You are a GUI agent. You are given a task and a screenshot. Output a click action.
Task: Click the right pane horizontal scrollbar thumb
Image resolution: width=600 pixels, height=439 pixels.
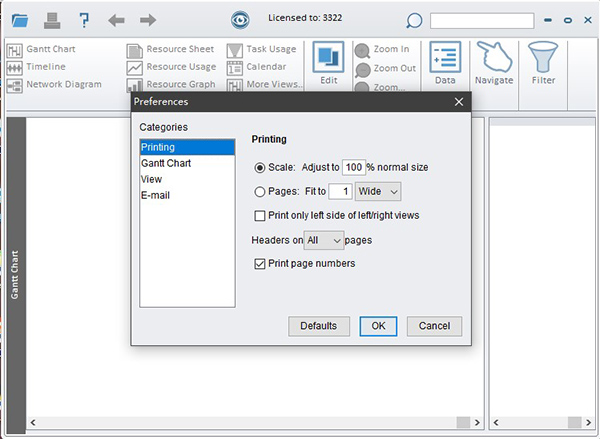tap(574, 423)
